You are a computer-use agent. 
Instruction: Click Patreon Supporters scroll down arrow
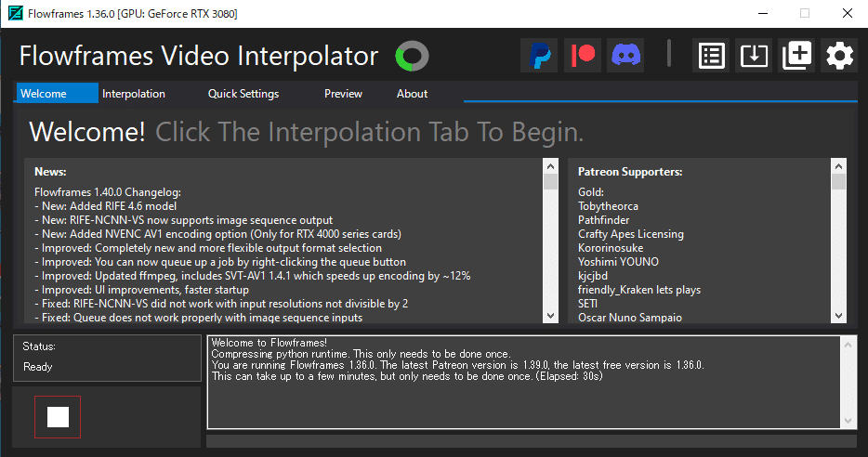838,316
